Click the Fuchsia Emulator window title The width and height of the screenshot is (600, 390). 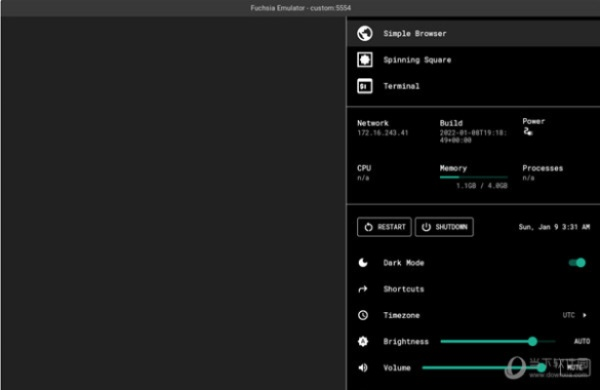(300, 8)
